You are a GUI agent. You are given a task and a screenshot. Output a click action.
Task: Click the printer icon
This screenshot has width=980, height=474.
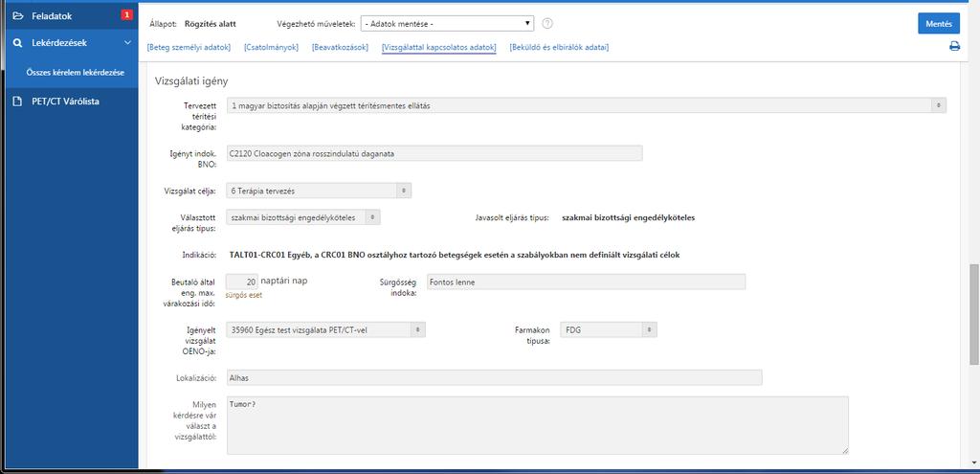pos(954,46)
